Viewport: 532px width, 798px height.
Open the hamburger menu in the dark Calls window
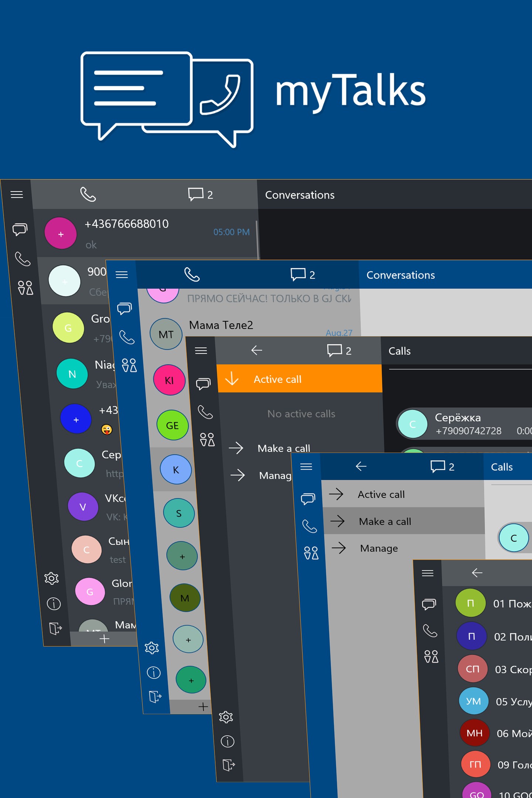pyautogui.click(x=201, y=351)
